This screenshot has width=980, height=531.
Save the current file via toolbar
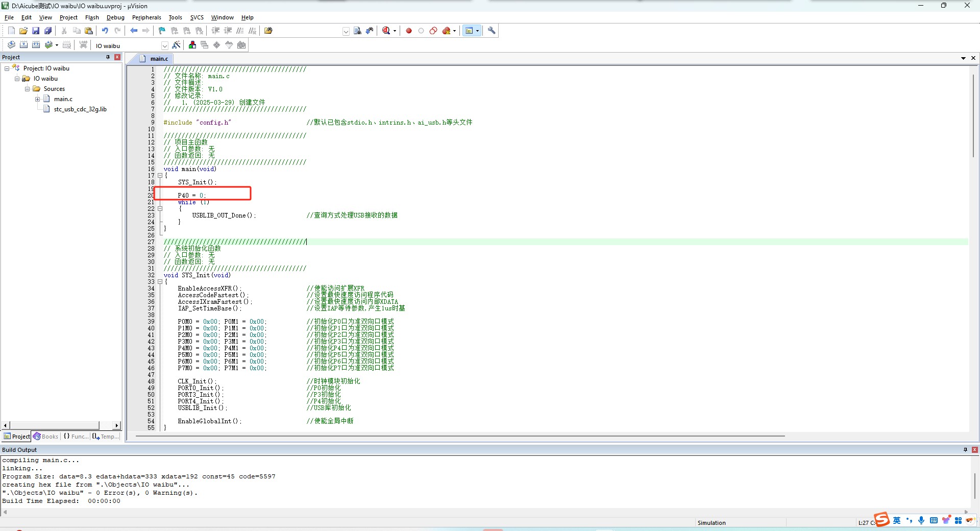[36, 31]
